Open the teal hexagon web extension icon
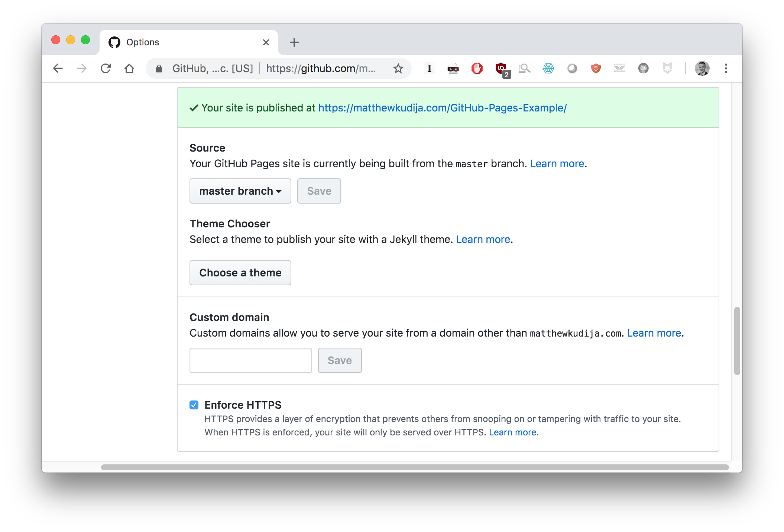The width and height of the screenshot is (784, 532). [x=548, y=68]
